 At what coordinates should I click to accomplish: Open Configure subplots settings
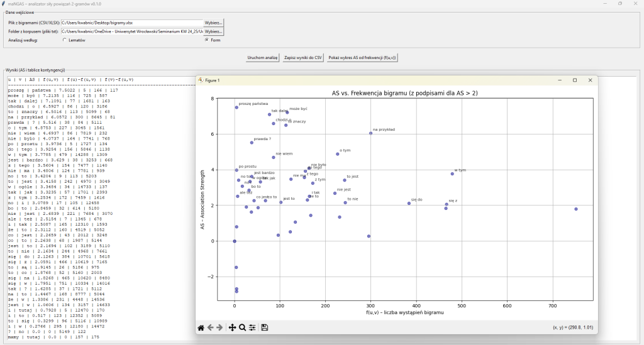(x=252, y=327)
